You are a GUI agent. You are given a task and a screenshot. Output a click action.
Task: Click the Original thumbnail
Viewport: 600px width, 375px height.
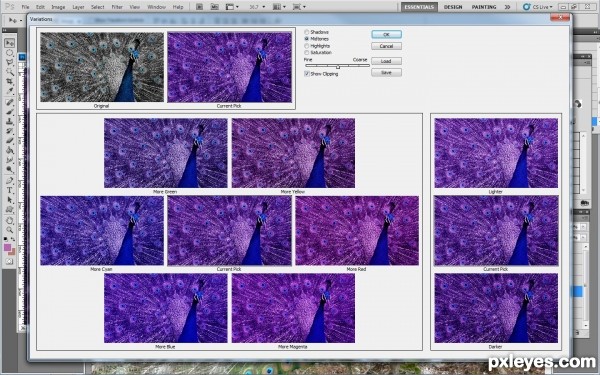(x=102, y=67)
